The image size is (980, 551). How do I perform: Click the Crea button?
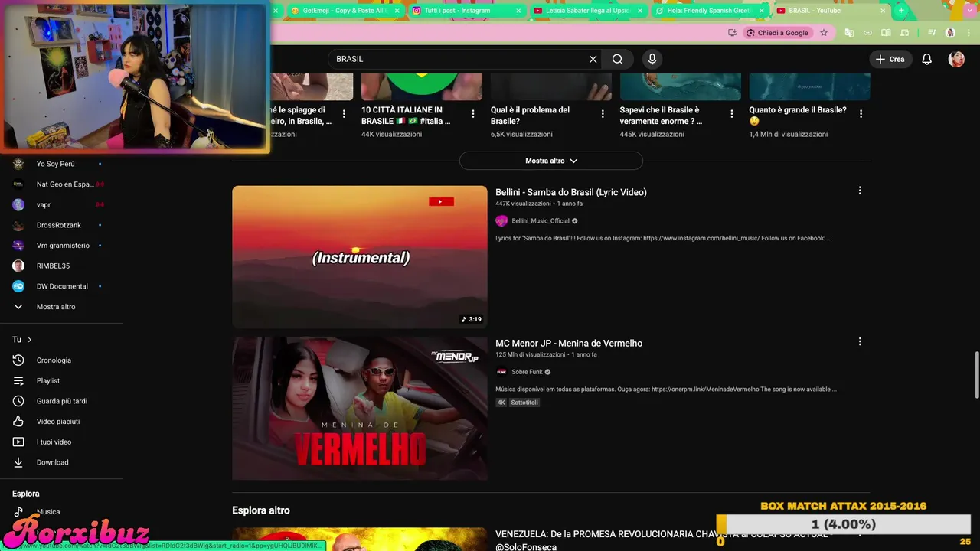[x=890, y=59]
